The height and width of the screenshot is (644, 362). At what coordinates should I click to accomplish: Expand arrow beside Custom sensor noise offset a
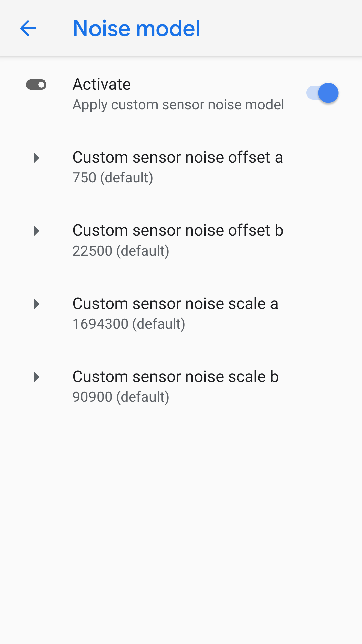pos(37,158)
